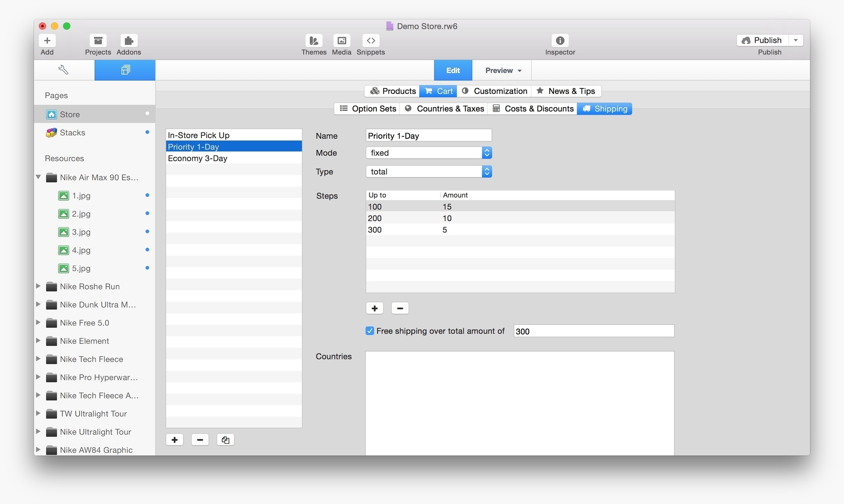The width and height of the screenshot is (844, 504).
Task: Uncheck Free shipping over total amount
Action: [370, 331]
